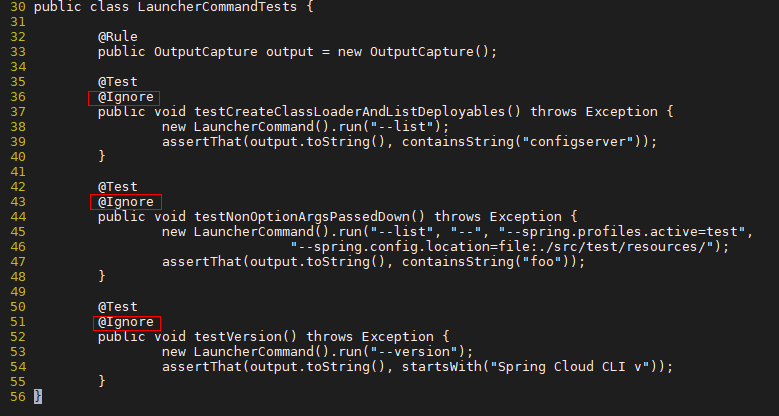Click the "--version" string argument

(417, 352)
